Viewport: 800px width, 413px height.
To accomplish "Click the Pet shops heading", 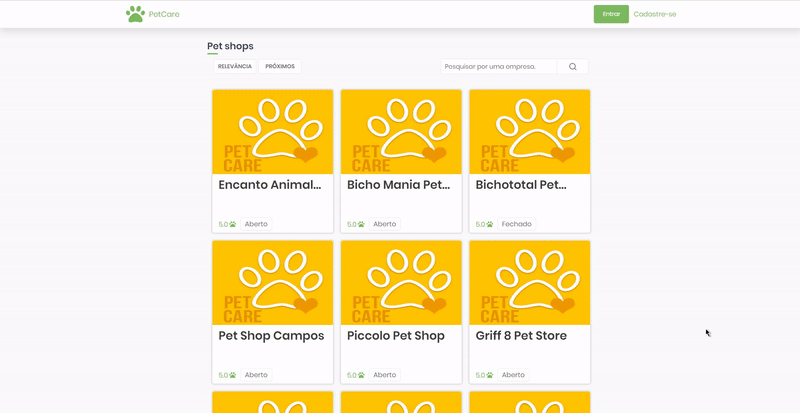I will 230,46.
